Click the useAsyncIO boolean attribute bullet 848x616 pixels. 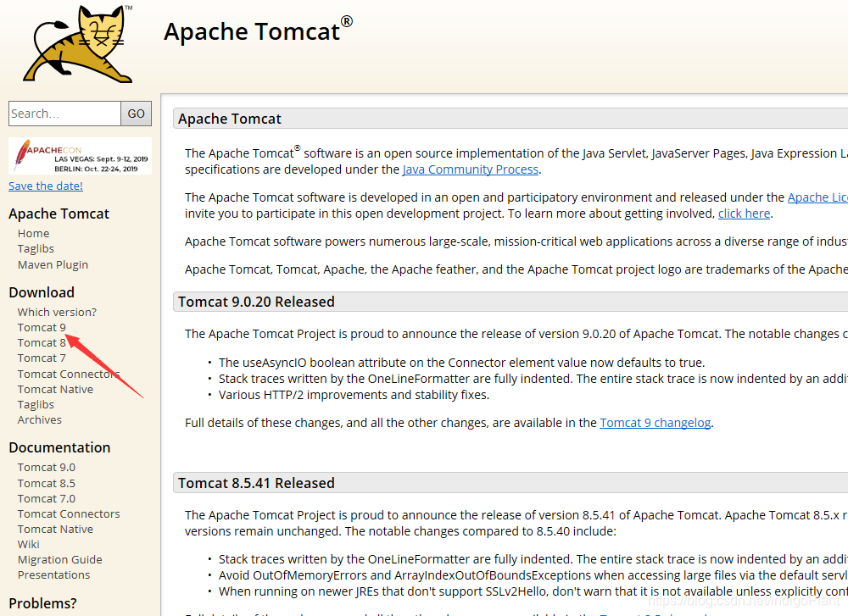point(462,363)
